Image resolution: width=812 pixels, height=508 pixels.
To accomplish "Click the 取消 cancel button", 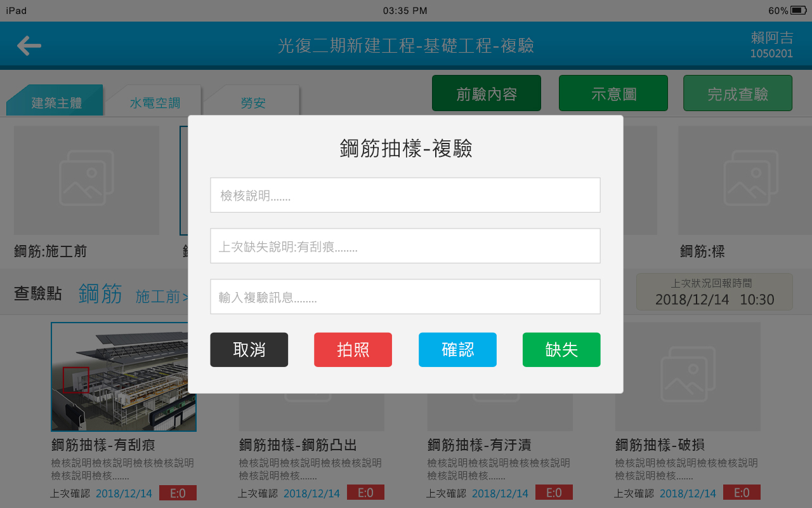I will (x=249, y=350).
